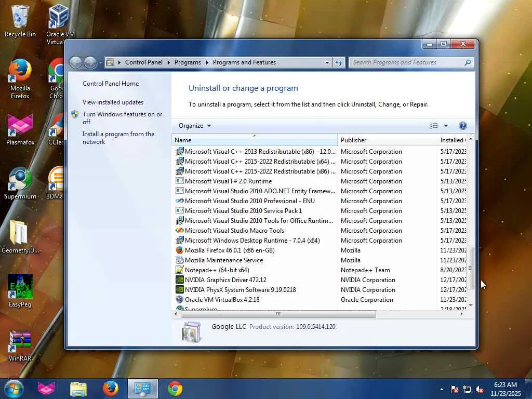Show hidden tray icons arrow
The image size is (532, 399).
[x=442, y=389]
